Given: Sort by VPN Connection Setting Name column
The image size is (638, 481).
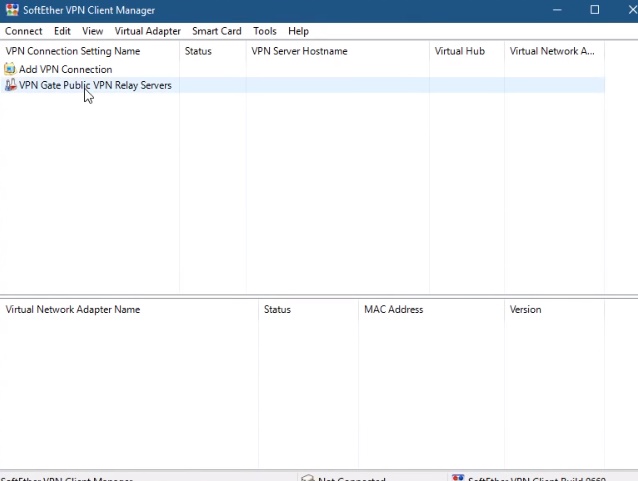Looking at the screenshot, I should 90,51.
